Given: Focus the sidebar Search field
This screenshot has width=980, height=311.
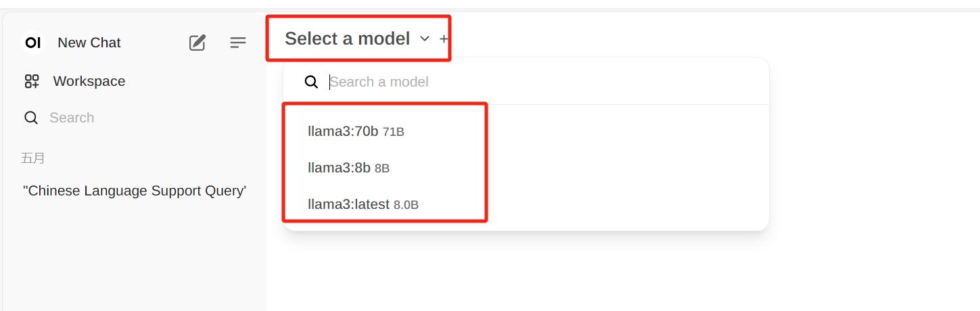Looking at the screenshot, I should (x=72, y=118).
